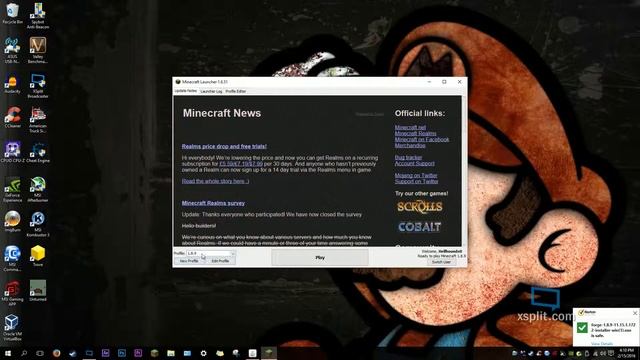Screen dimensions: 640x360
Task: Maximize the Minecraft Launcher window
Action: [x=444, y=82]
